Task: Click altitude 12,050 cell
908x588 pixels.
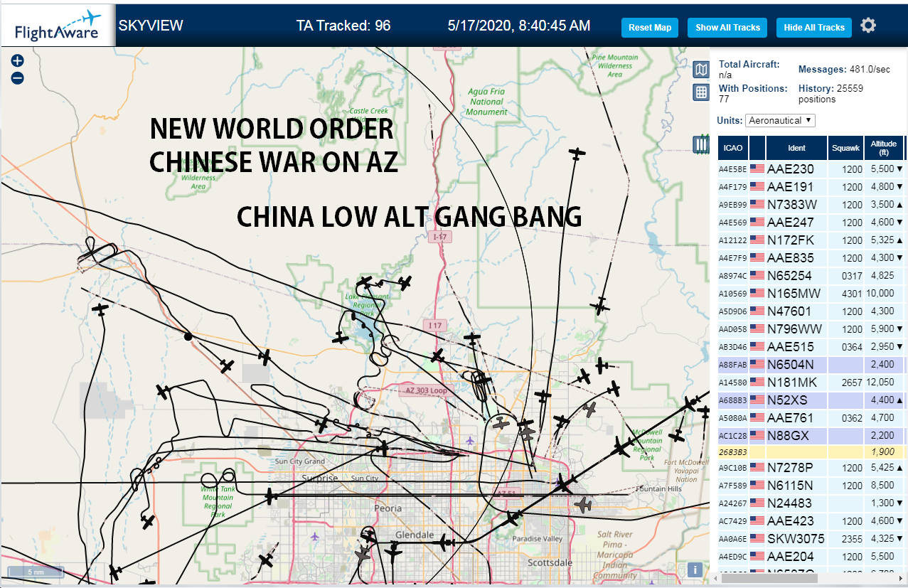Action: click(884, 383)
